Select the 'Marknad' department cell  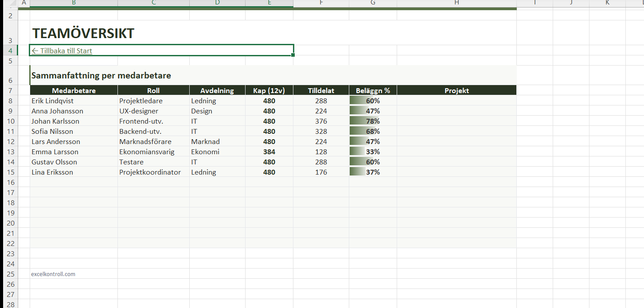pos(217,142)
